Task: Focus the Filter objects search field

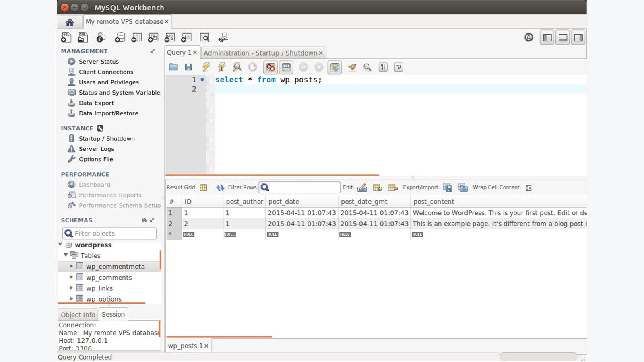Action: [x=109, y=234]
